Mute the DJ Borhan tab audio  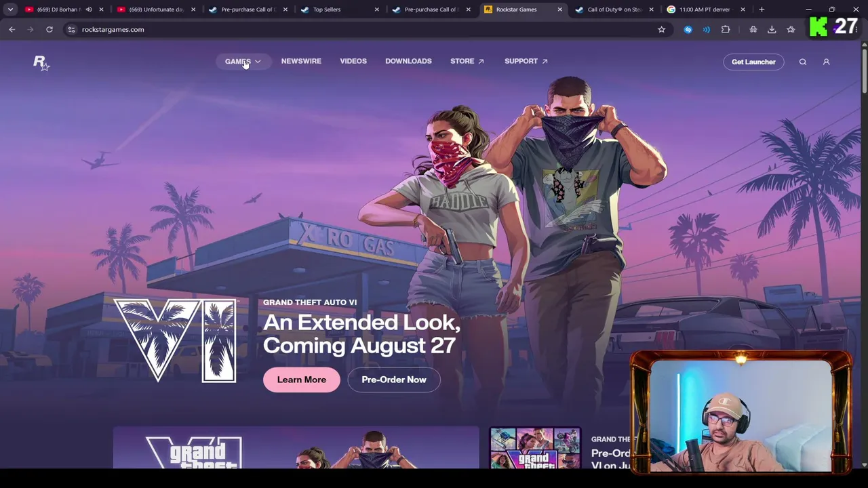point(89,9)
